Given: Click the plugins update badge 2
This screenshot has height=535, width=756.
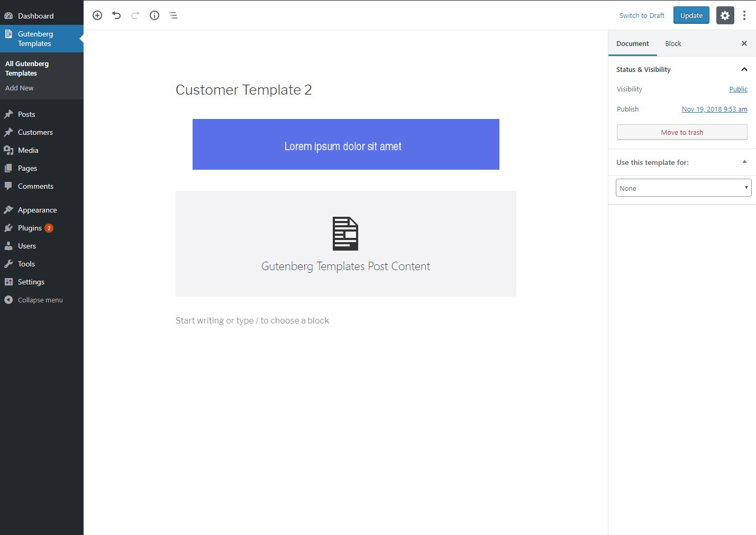Looking at the screenshot, I should tap(49, 228).
